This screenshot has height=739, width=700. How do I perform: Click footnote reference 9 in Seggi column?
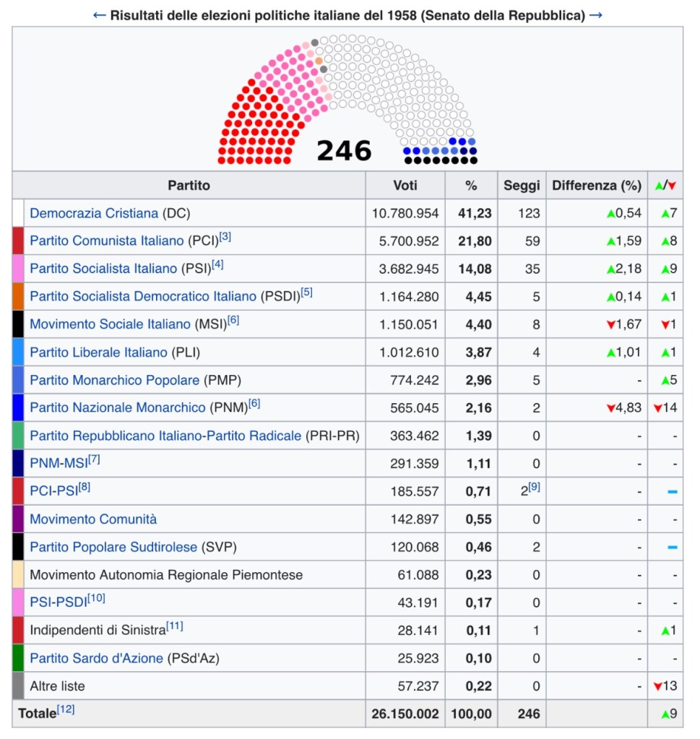534,488
